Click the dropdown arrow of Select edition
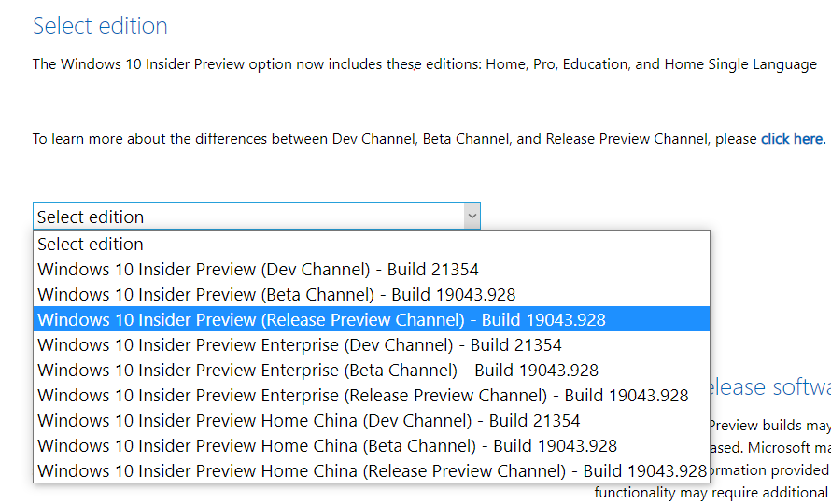Viewport: 831px width, 504px height. pos(472,217)
